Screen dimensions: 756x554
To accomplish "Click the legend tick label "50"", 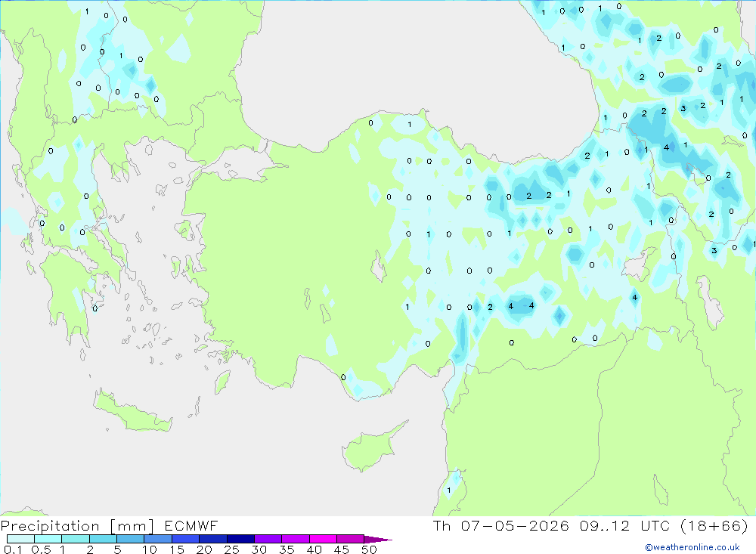I will (370, 549).
